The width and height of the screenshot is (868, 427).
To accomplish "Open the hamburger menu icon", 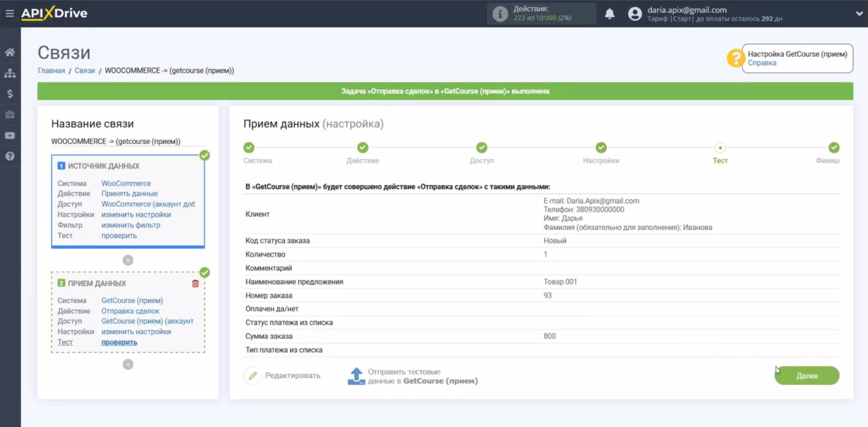I will 10,13.
